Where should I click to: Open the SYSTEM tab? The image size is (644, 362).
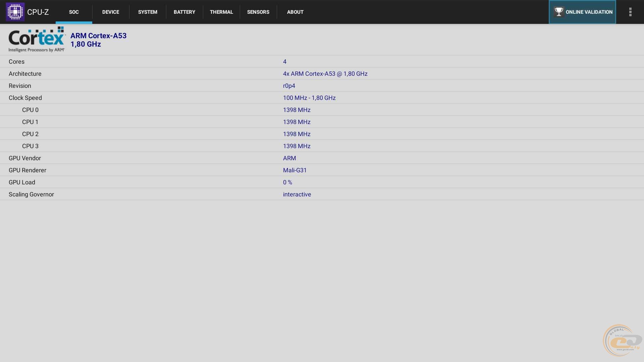(148, 12)
